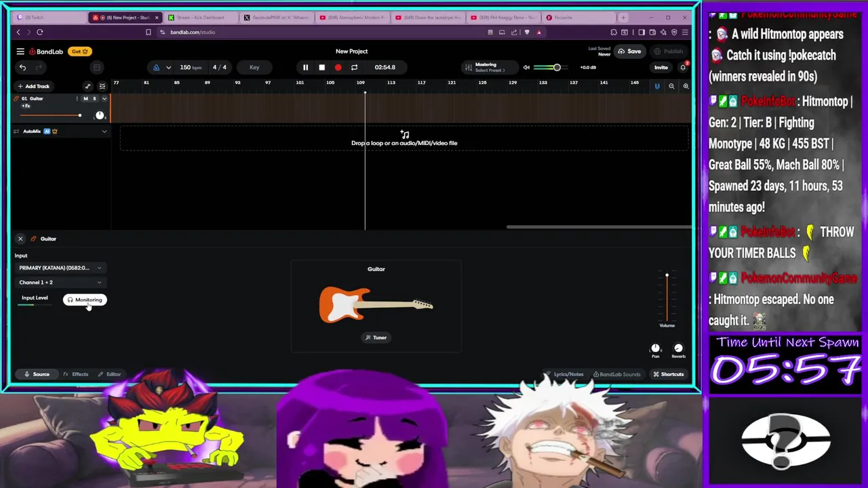Expand the metronome settings chevron
Viewport: 868px width, 488px height.
168,67
